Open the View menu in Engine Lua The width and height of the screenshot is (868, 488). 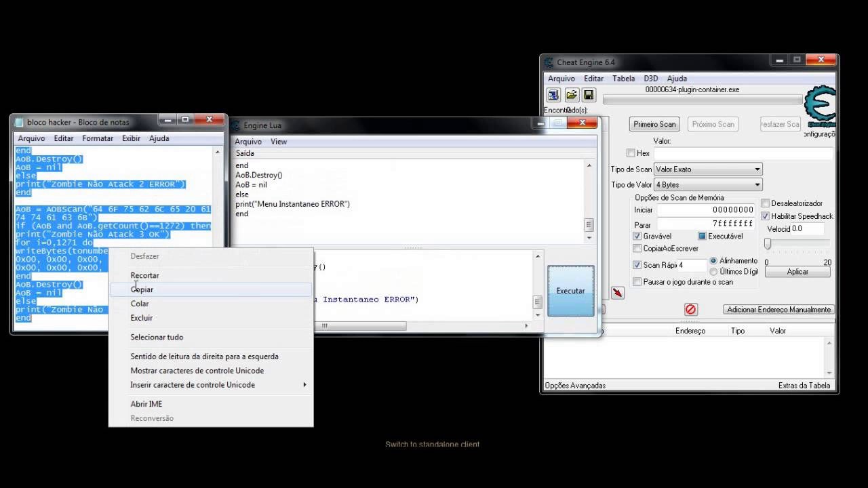(279, 142)
